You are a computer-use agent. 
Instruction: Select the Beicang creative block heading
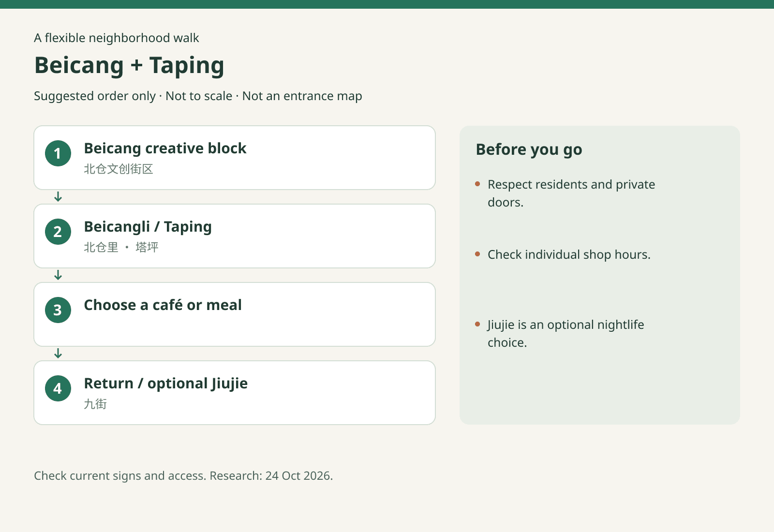tap(165, 148)
